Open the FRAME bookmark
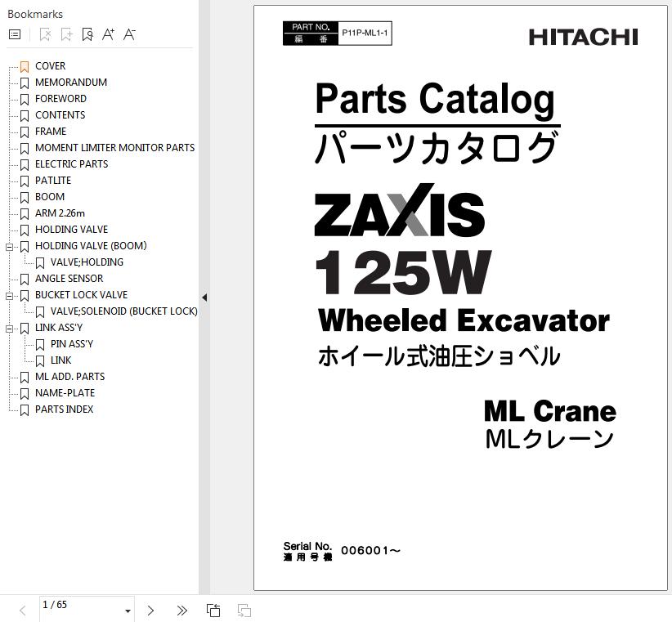 click(x=51, y=131)
